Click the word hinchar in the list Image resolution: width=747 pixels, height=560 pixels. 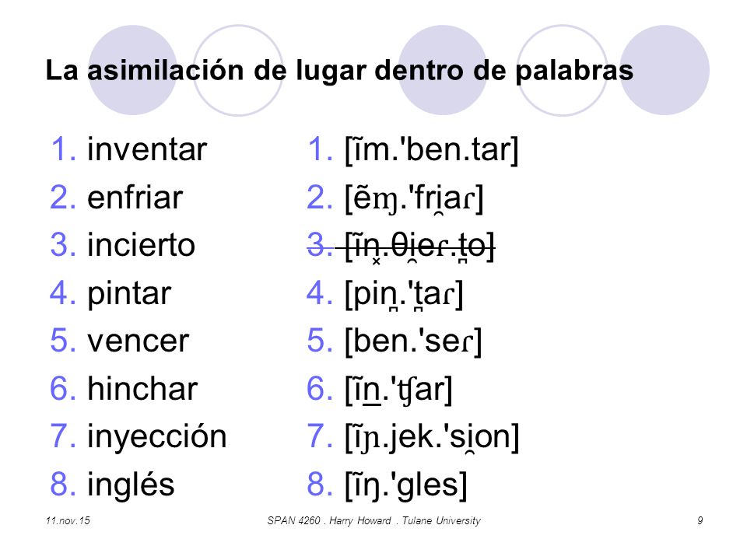tap(142, 389)
